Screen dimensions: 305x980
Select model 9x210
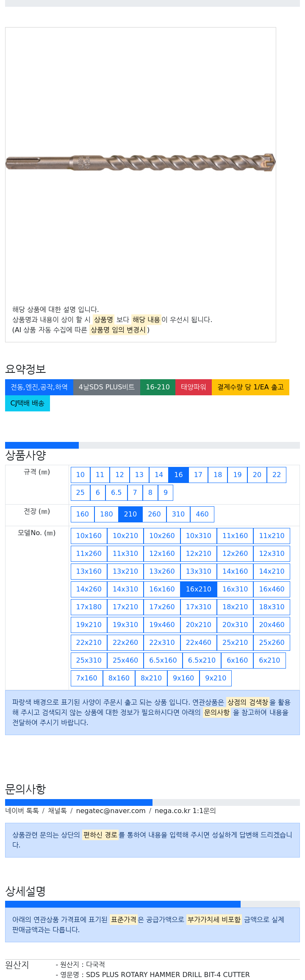coord(216,678)
